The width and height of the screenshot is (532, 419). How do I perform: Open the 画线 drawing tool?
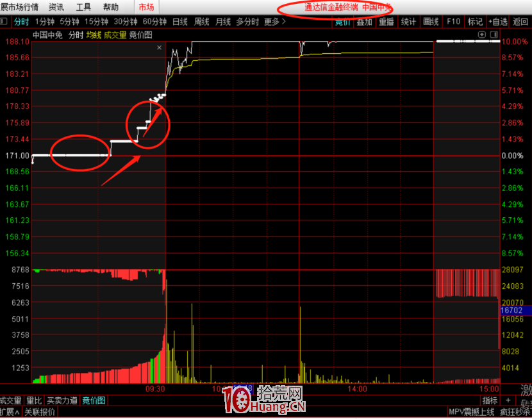click(431, 22)
